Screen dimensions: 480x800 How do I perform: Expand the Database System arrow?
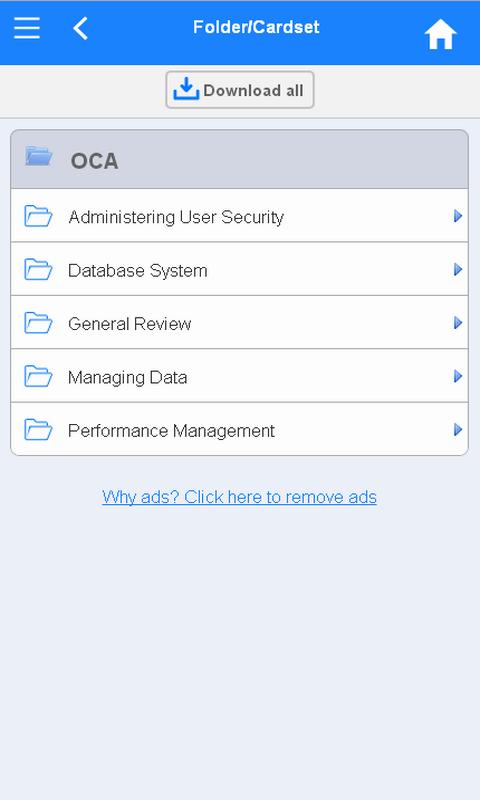[458, 269]
